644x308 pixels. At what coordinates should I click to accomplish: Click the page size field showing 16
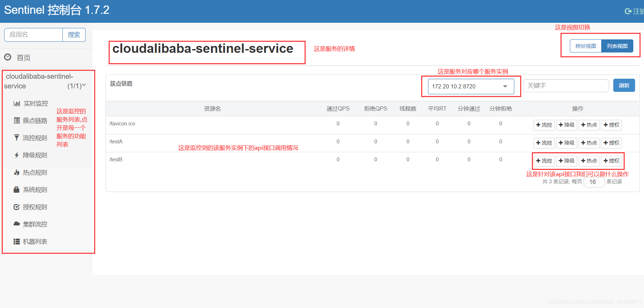[x=594, y=182]
